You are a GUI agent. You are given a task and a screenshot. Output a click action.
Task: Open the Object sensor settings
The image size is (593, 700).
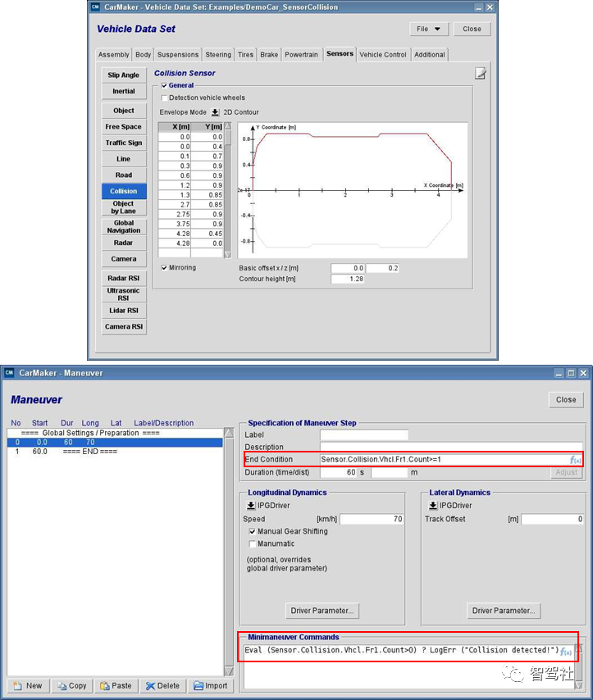coord(124,111)
